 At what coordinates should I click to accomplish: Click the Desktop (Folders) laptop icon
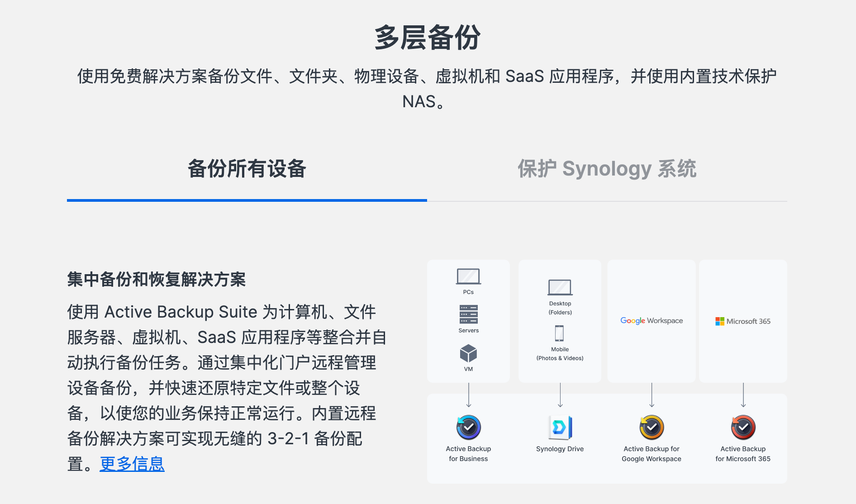[x=560, y=288]
